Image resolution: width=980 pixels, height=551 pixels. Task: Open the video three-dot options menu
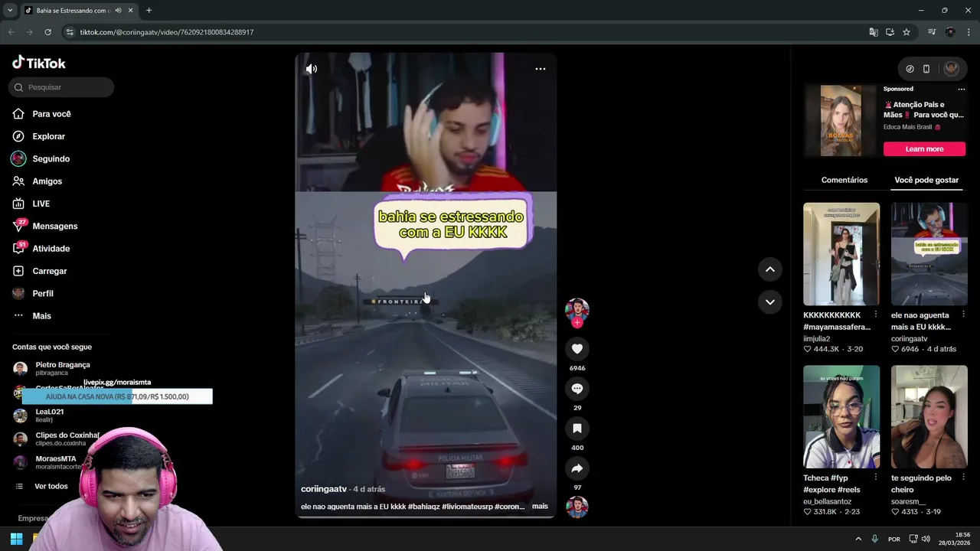click(x=541, y=69)
